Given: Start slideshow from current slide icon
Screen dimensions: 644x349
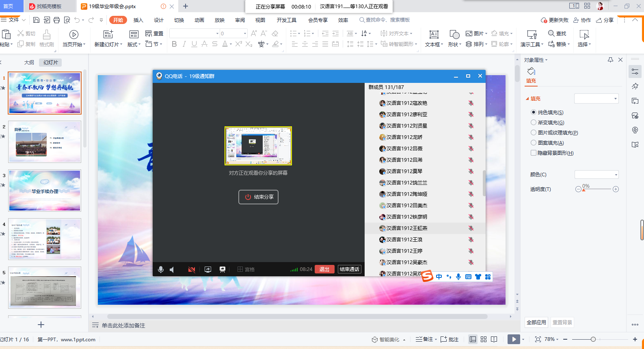Looking at the screenshot, I should point(73,35).
